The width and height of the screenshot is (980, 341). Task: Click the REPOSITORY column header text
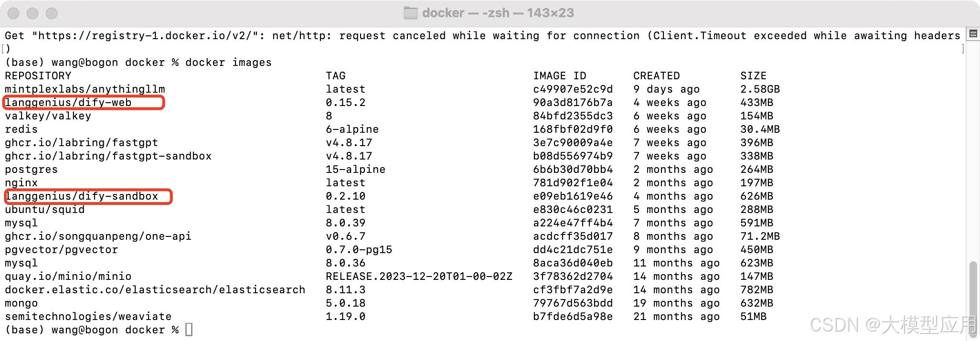coord(38,75)
